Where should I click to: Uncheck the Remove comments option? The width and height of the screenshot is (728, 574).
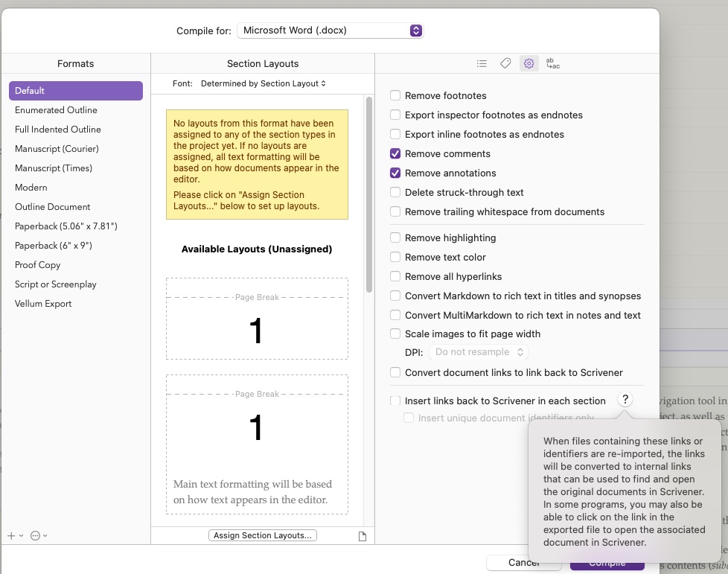(x=395, y=153)
